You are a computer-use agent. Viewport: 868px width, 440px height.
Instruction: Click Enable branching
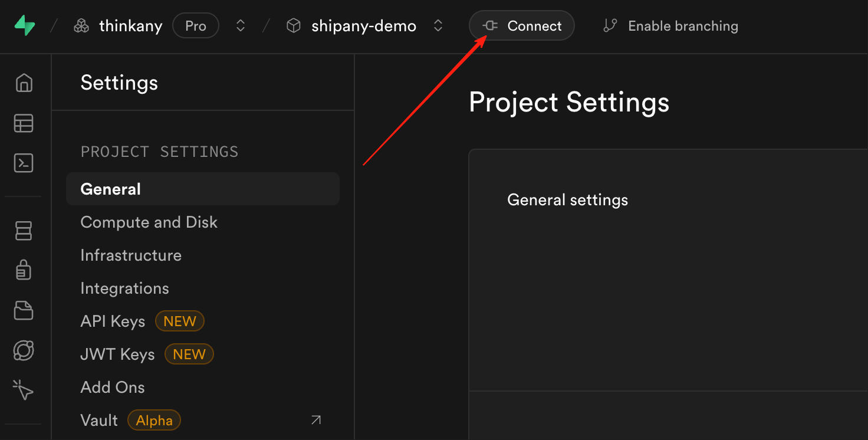[x=670, y=26]
